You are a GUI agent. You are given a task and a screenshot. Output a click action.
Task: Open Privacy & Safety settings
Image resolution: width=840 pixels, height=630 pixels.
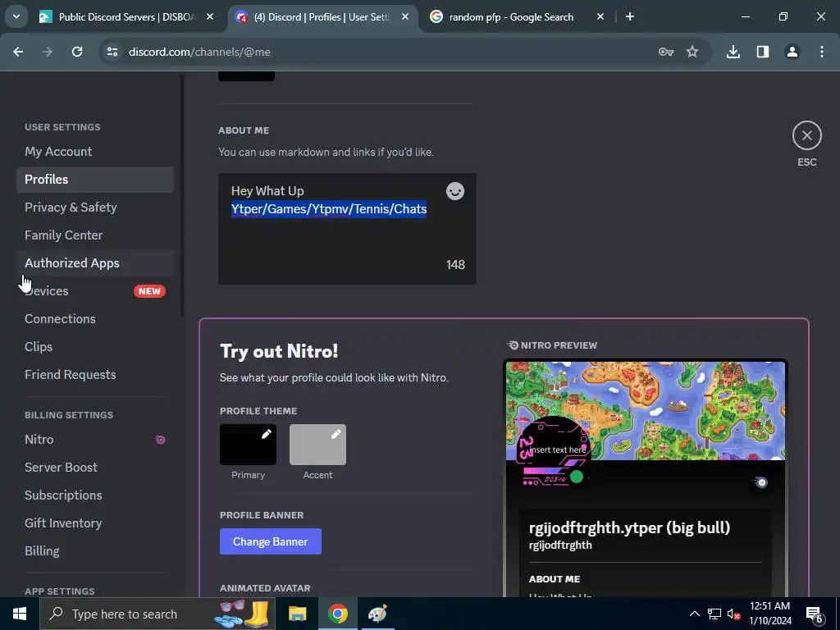click(x=95, y=208)
